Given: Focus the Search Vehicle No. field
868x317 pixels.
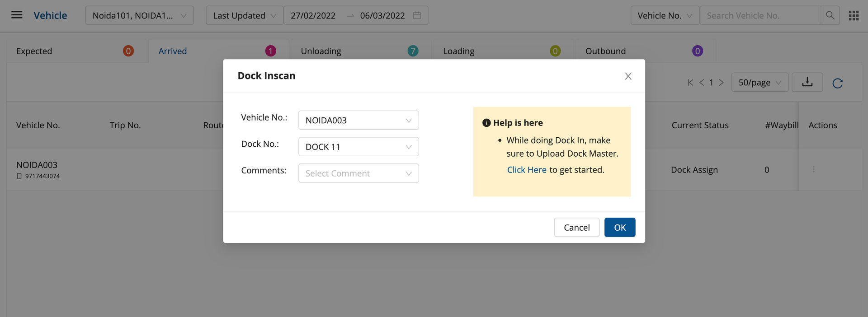Looking at the screenshot, I should point(759,15).
